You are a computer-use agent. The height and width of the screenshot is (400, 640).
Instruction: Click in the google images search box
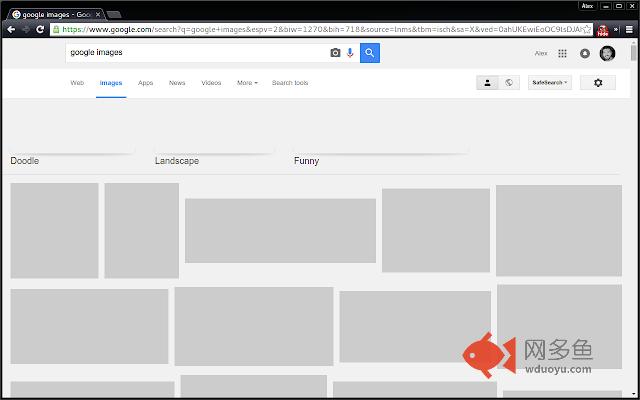198,53
